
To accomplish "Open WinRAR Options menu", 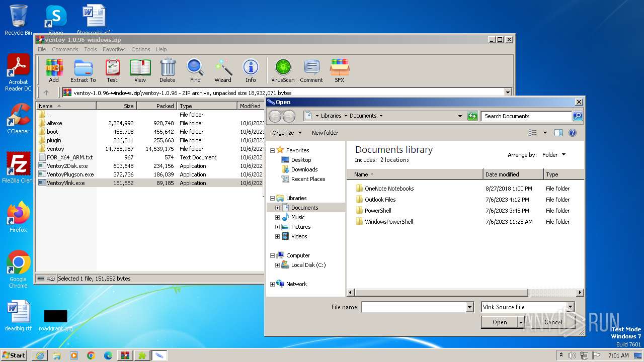I will pyautogui.click(x=141, y=49).
